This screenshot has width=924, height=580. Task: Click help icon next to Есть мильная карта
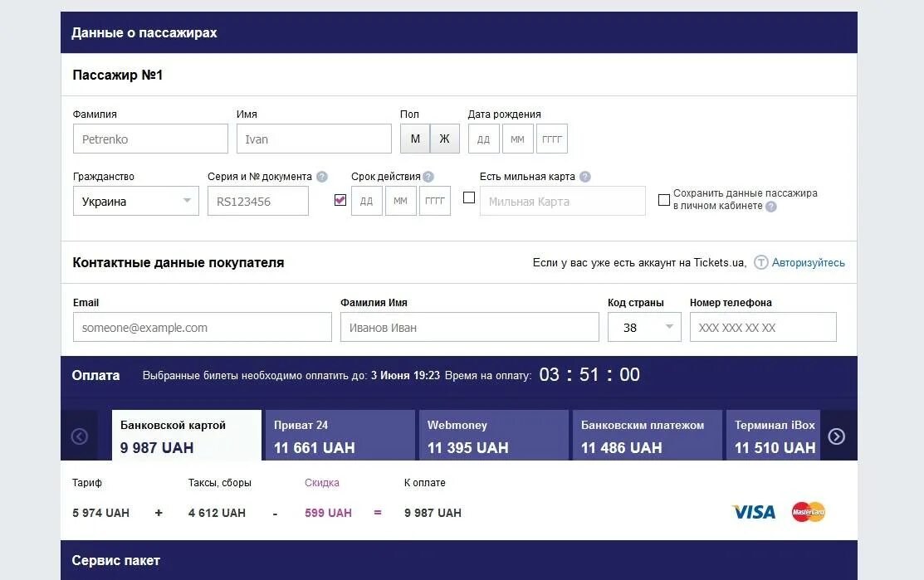pos(584,177)
